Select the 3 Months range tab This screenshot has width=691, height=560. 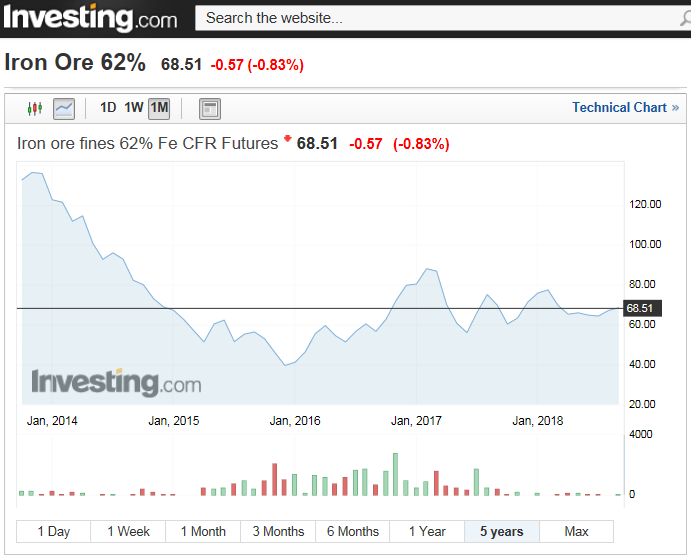coord(278,531)
